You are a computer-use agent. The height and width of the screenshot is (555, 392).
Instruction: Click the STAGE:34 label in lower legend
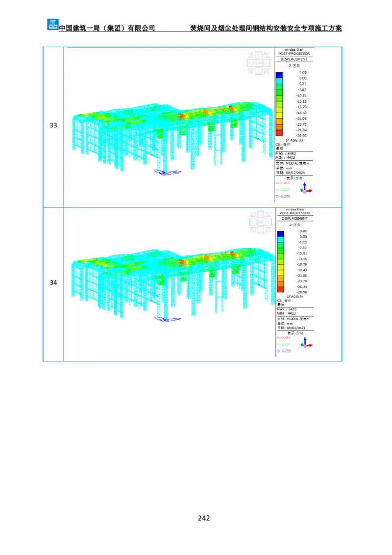pyautogui.click(x=295, y=297)
